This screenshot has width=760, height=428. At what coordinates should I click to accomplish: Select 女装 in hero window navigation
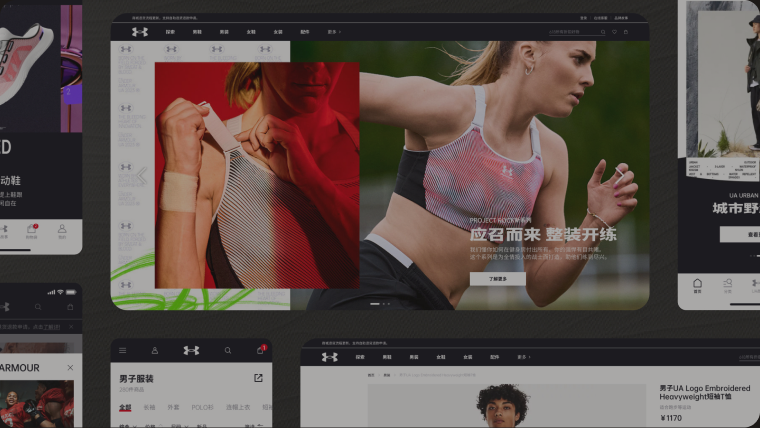point(278,32)
